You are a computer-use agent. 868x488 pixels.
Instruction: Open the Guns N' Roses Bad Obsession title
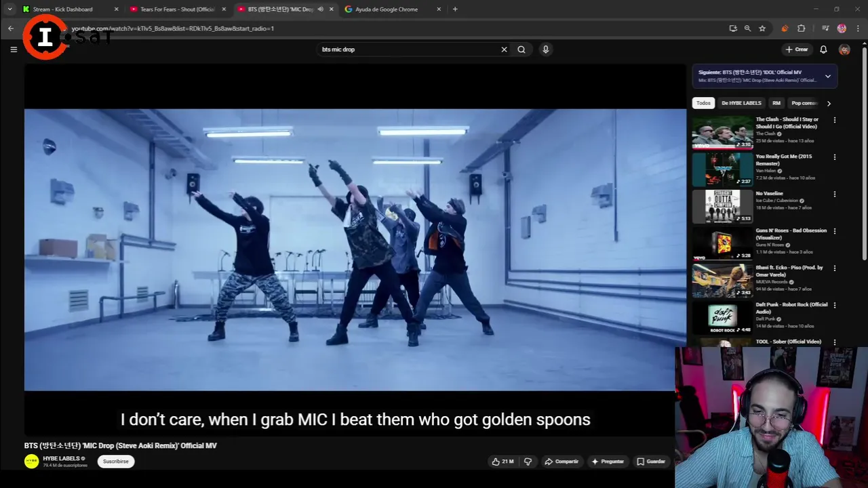(791, 234)
